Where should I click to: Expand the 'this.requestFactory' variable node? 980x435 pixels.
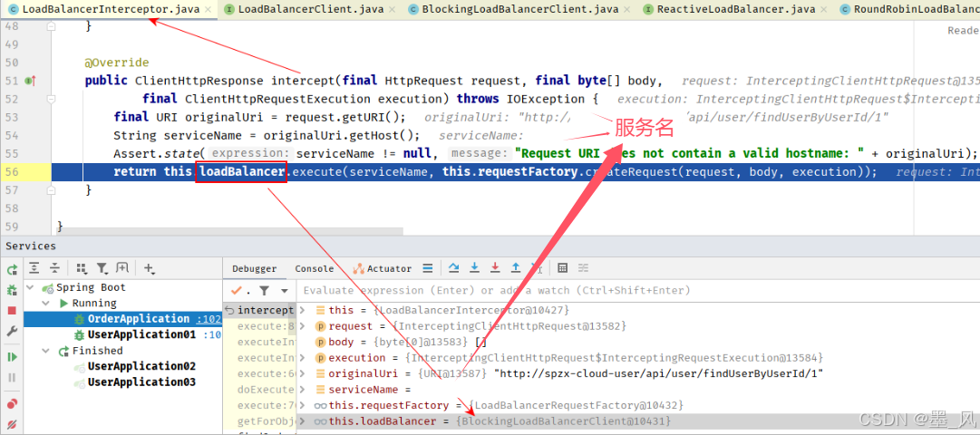[x=302, y=405]
